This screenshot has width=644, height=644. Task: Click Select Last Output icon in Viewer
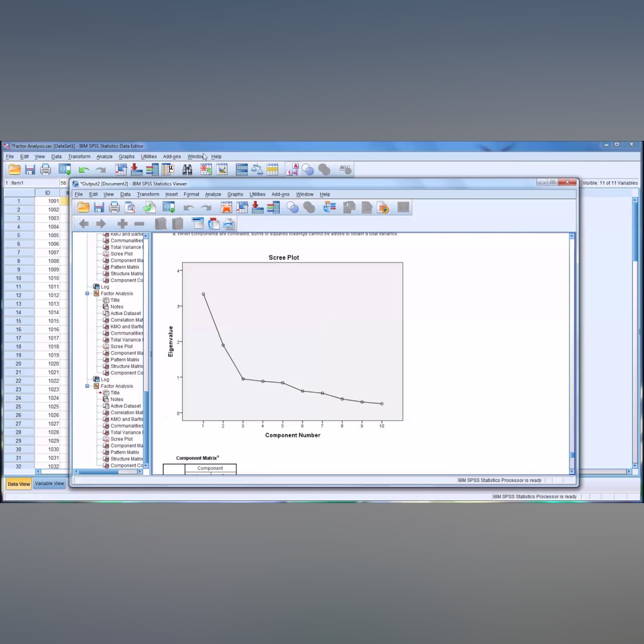click(x=329, y=207)
